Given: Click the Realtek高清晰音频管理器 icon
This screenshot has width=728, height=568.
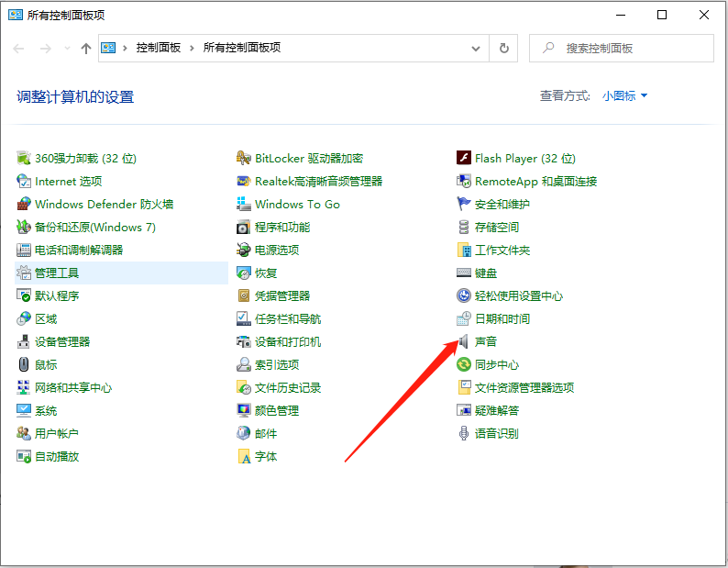Looking at the screenshot, I should pyautogui.click(x=244, y=181).
